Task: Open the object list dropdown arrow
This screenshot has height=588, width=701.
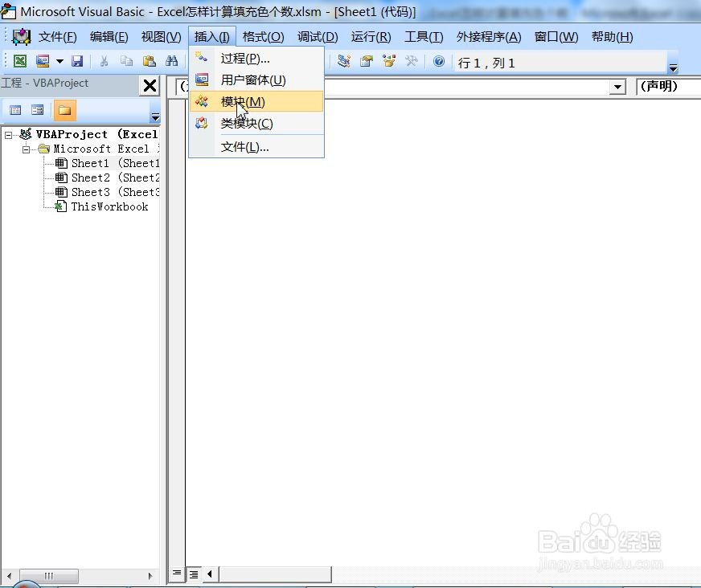Action: coord(617,87)
